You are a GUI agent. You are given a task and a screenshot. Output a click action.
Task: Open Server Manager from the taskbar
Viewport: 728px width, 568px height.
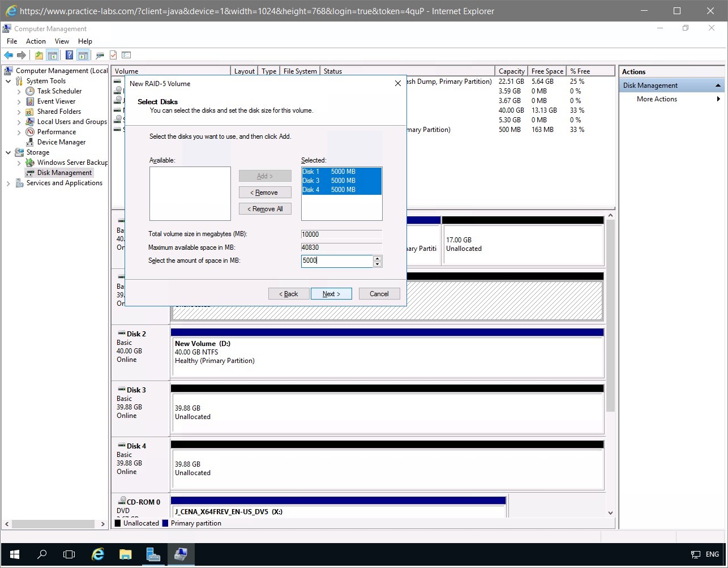click(153, 554)
